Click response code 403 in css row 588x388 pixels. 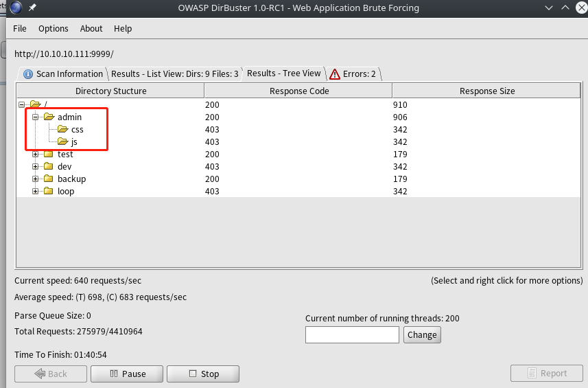click(x=212, y=130)
